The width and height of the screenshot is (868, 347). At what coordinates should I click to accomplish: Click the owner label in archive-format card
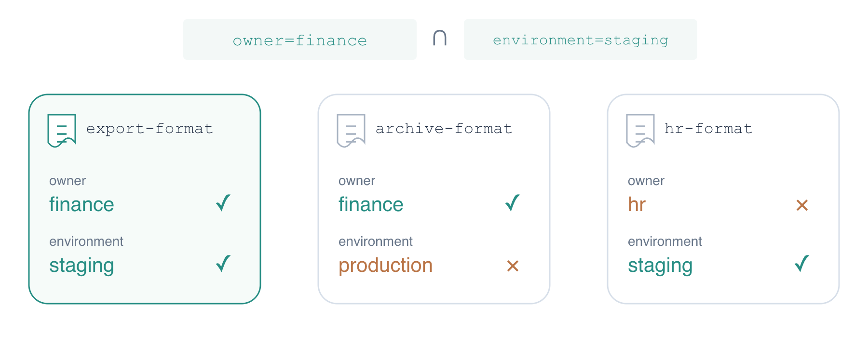(357, 181)
